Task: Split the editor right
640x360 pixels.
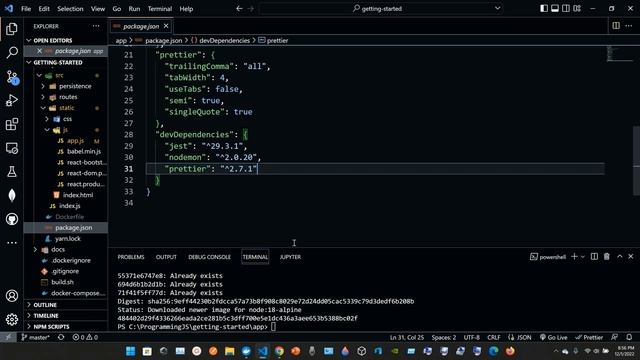Action: click(x=616, y=26)
